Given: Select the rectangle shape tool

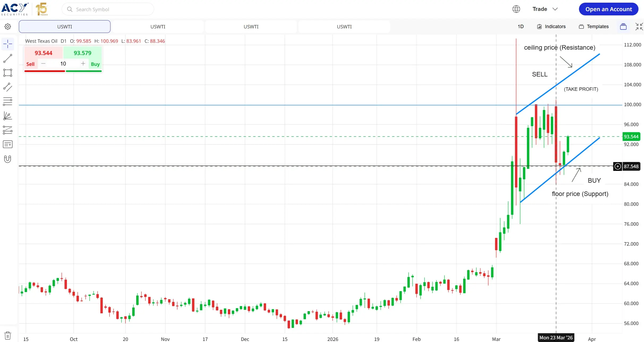Looking at the screenshot, I should 8,73.
